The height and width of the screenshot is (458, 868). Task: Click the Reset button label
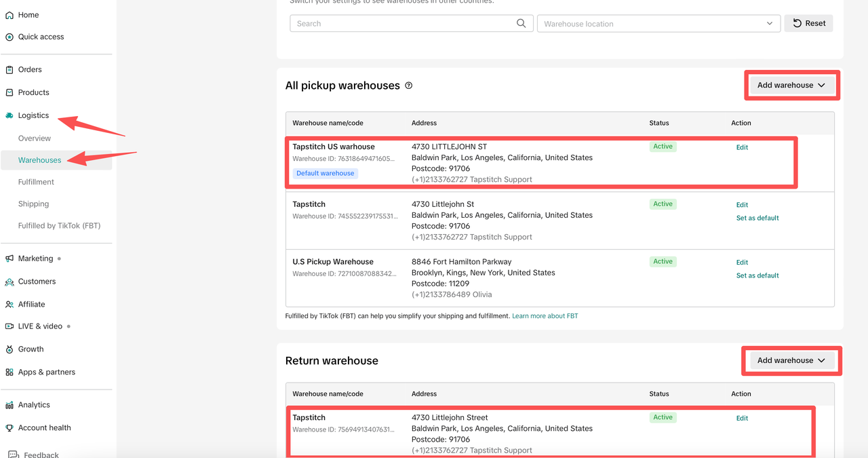[x=815, y=23]
